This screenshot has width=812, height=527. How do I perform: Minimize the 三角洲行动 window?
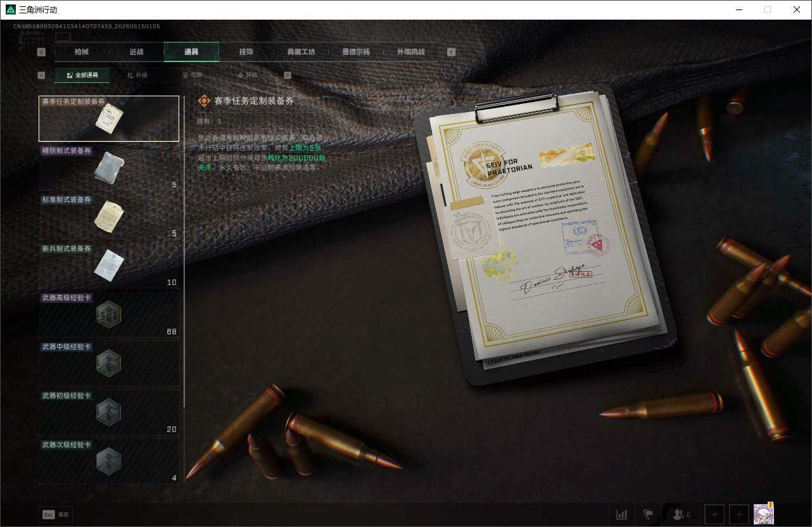tap(739, 10)
